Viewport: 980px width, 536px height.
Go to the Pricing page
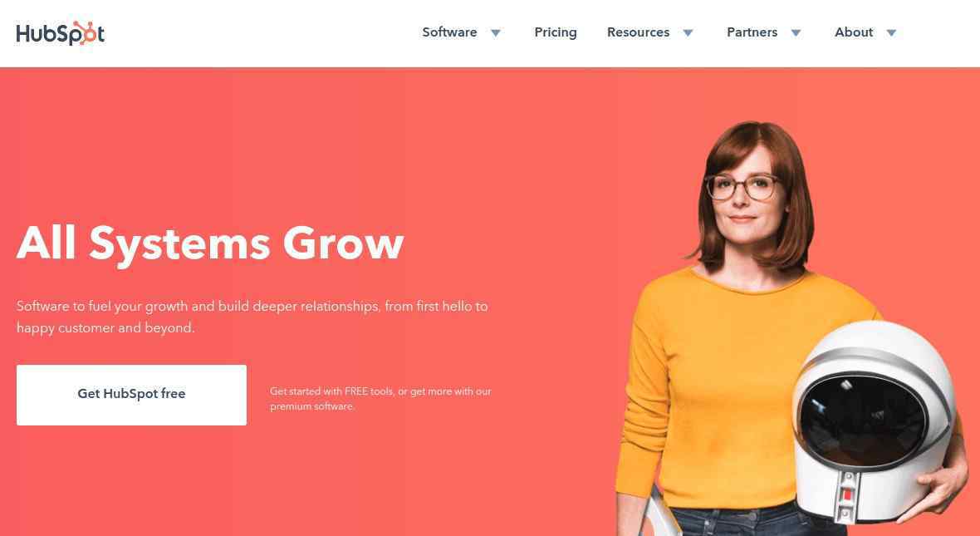click(556, 32)
